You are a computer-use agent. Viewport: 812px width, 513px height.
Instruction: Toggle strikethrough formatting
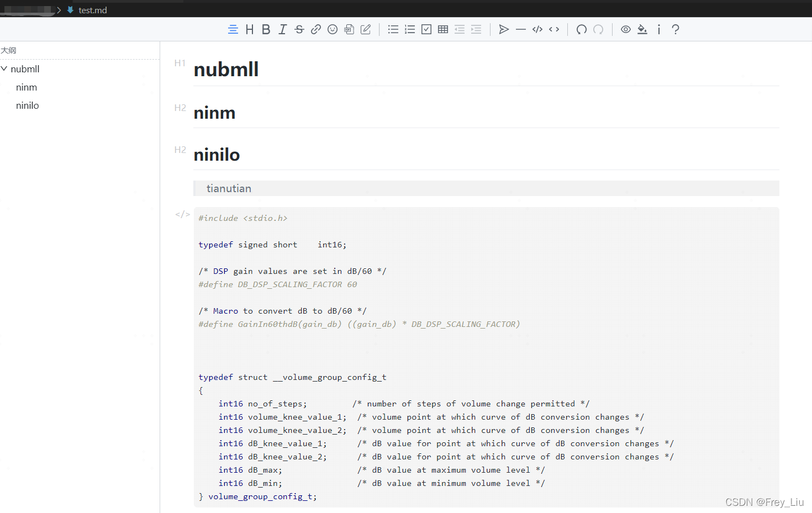(x=299, y=29)
